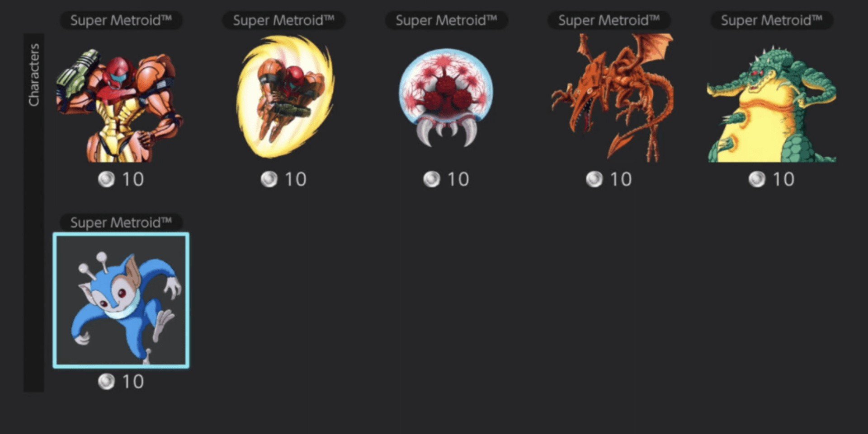Click platinum coin under Ridley icon

[x=594, y=179]
